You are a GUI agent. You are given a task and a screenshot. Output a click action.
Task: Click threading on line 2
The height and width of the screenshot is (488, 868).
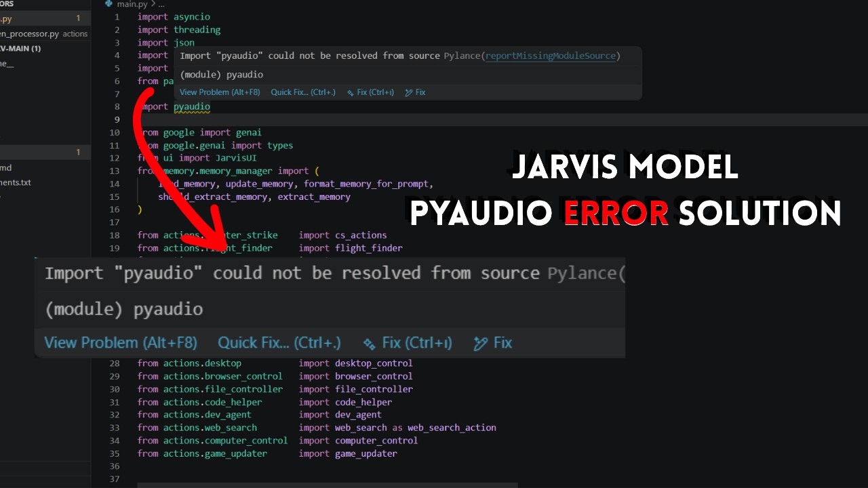point(197,29)
